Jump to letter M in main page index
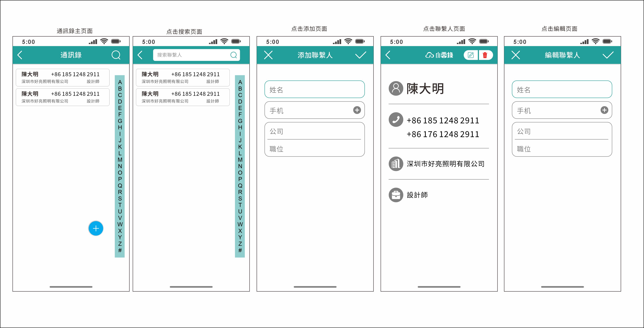 pos(120,160)
